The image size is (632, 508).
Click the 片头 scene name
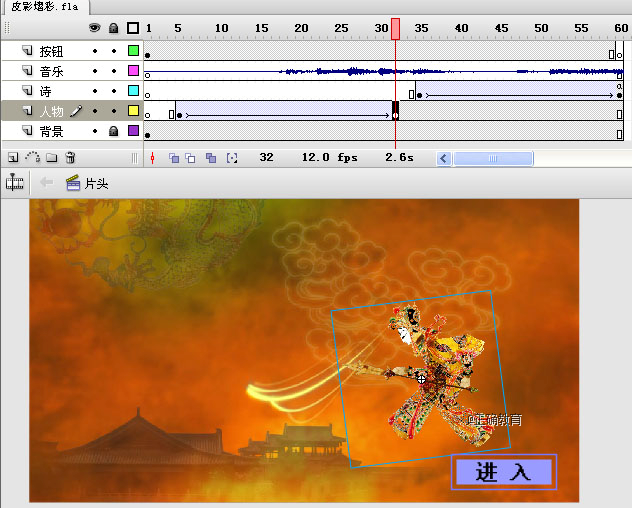[96, 183]
